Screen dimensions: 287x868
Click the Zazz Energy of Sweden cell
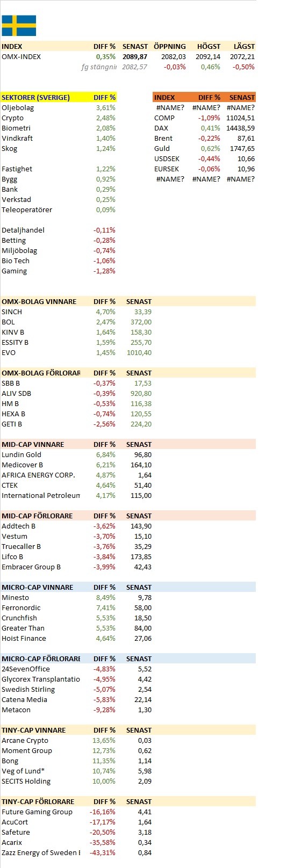click(x=41, y=852)
